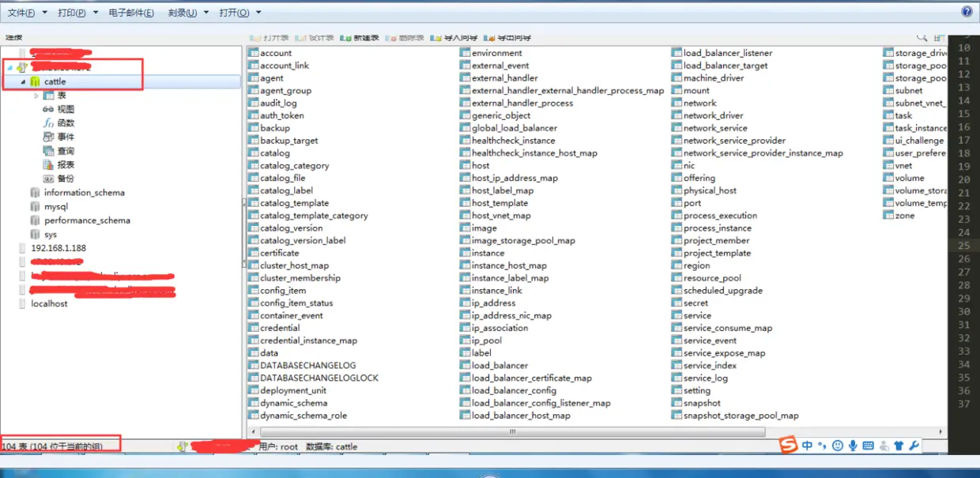The width and height of the screenshot is (980, 478).
Task: Click the environment table icon
Action: coord(465,53)
